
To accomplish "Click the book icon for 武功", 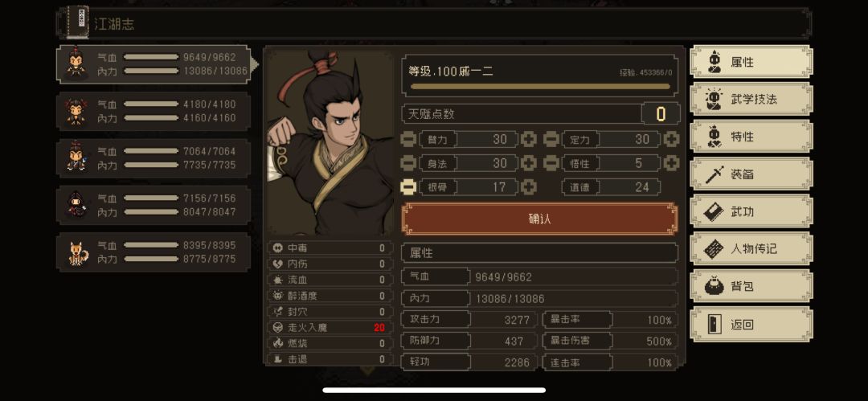I will [x=714, y=211].
